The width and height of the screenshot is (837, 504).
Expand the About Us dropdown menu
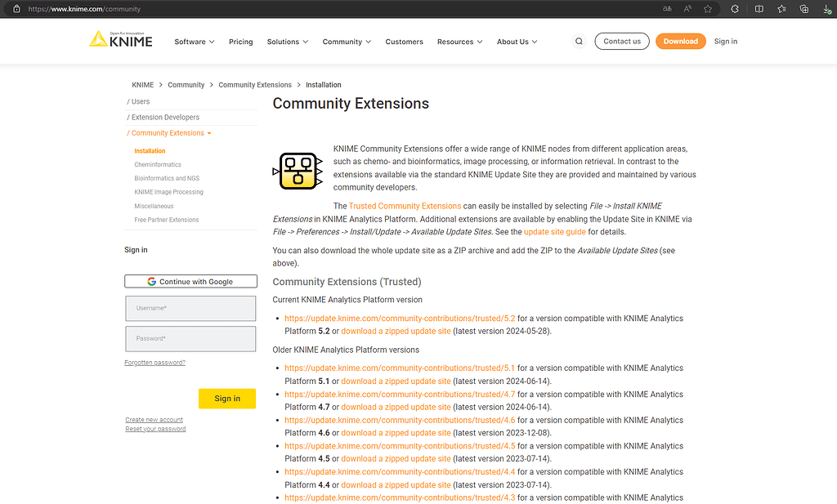point(517,42)
